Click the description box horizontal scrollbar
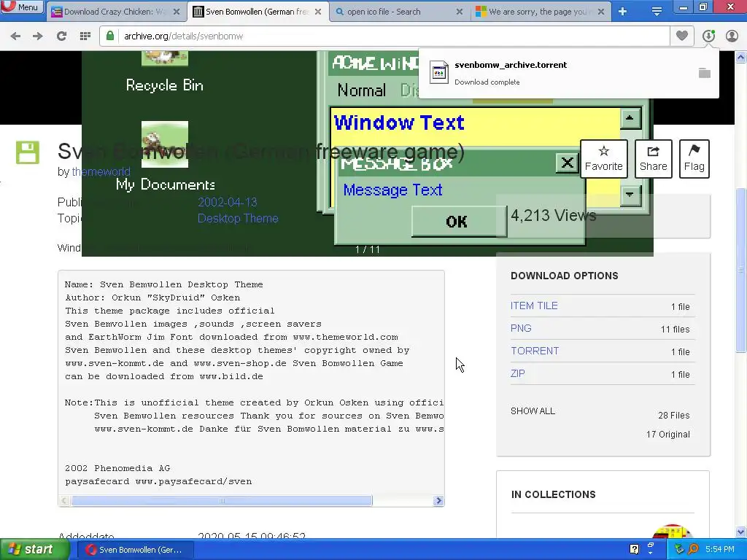This screenshot has height=560, width=747. pos(222,500)
